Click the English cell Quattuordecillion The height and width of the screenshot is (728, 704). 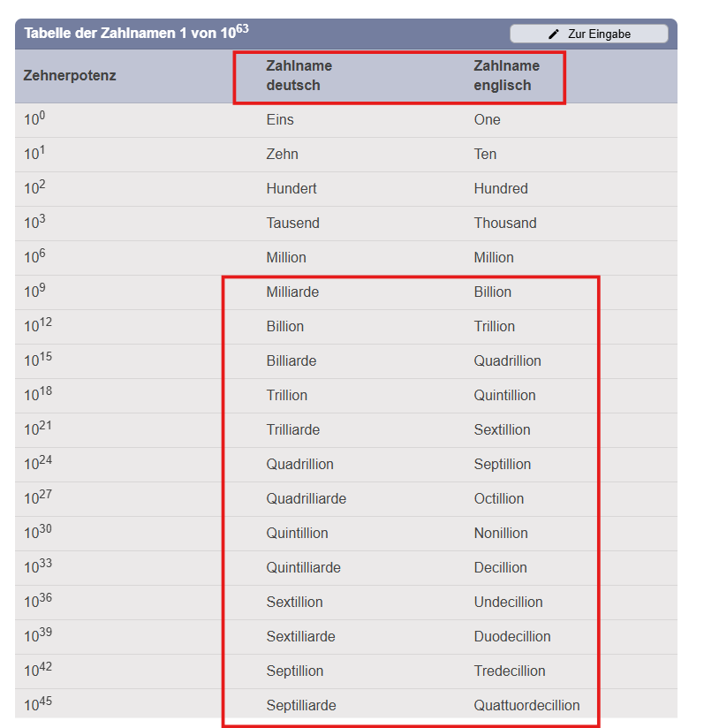[x=526, y=705]
